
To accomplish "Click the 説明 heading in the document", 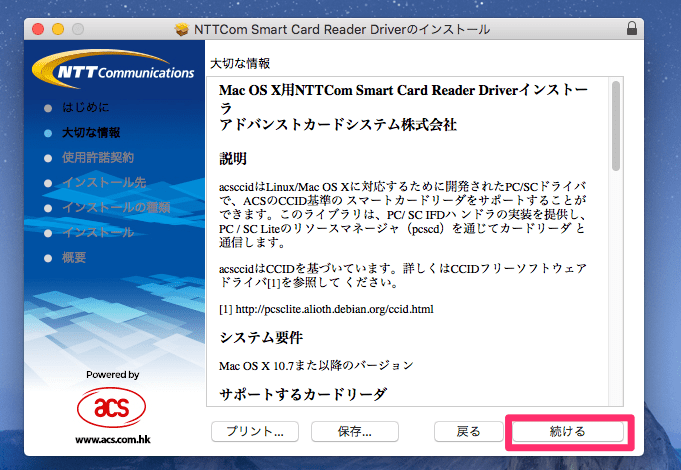I will [x=233, y=159].
